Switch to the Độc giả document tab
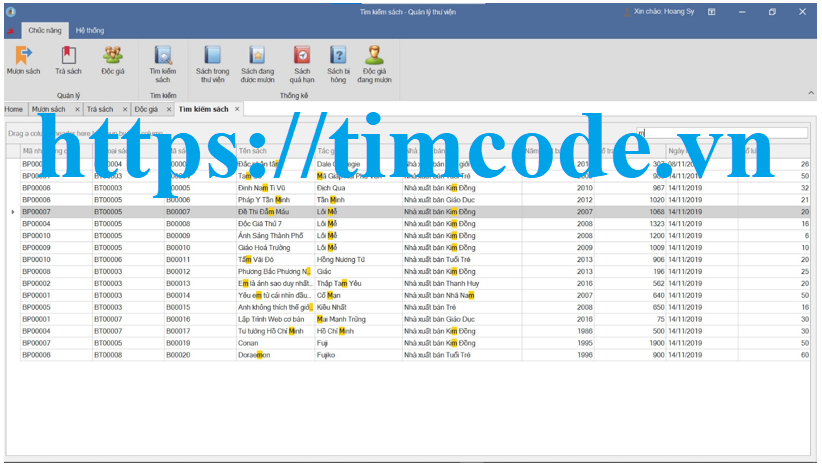 (x=146, y=109)
